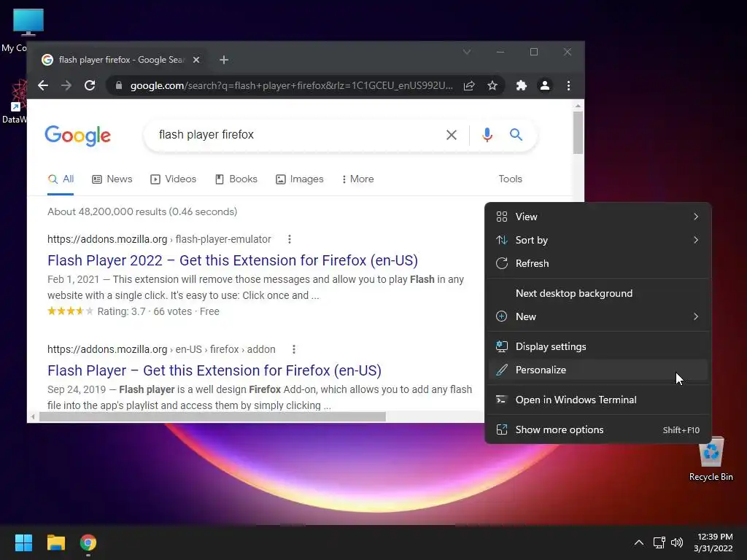Click the Chrome icon in the taskbar

coord(88,542)
